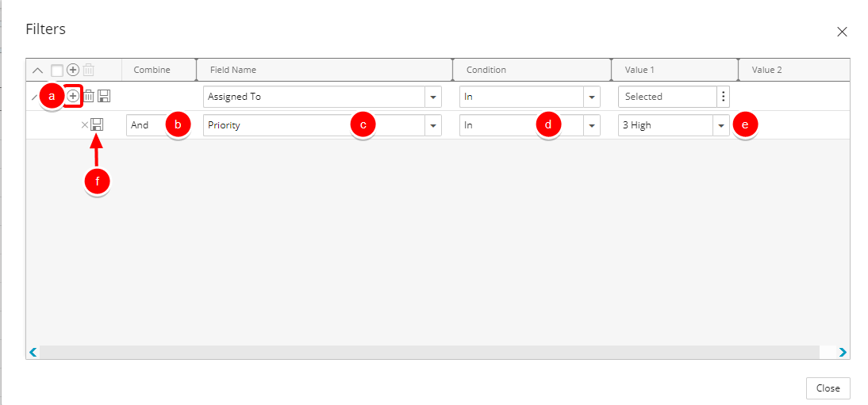Image resolution: width=868 pixels, height=405 pixels.
Task: Save the Assigned To filter row
Action: coord(104,96)
